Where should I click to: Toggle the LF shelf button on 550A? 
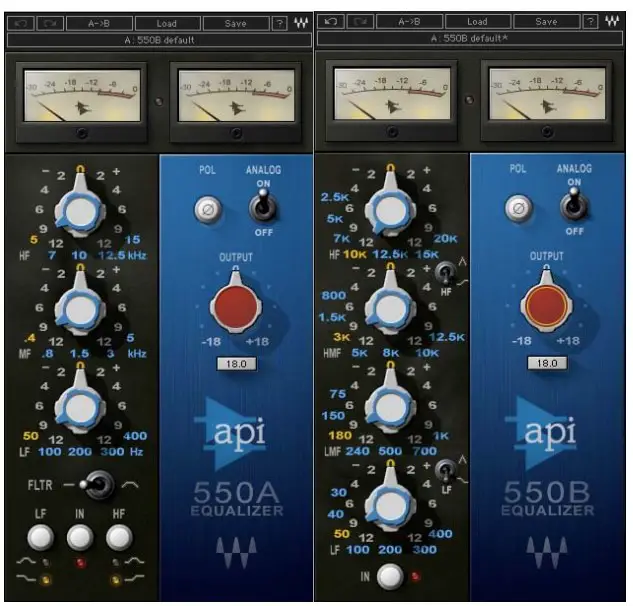tap(40, 537)
